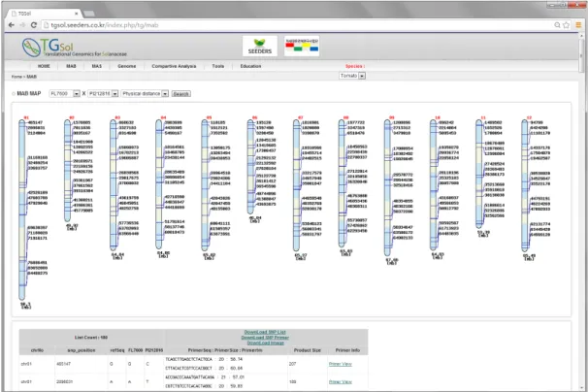Click the 'Primer Info' column header
The width and height of the screenshot is (588, 392).
click(x=347, y=350)
